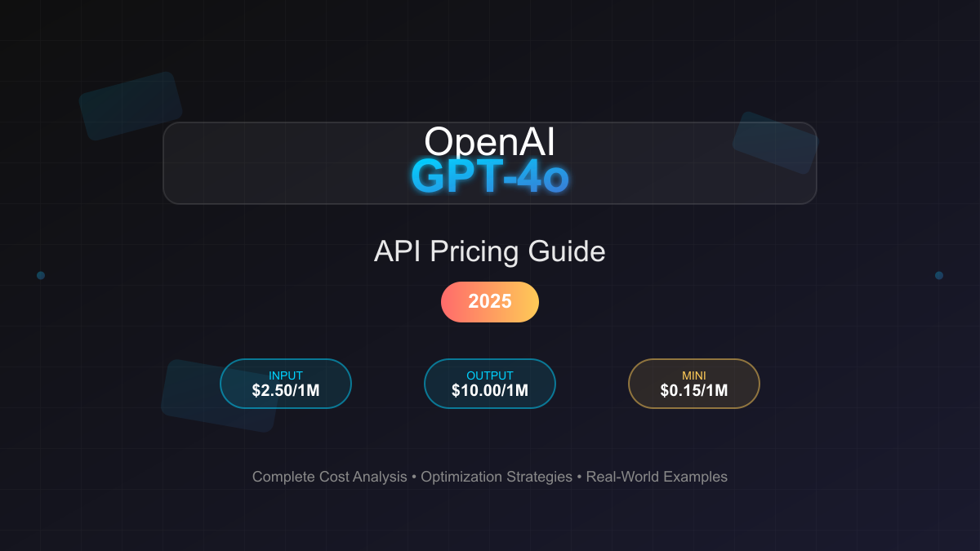The width and height of the screenshot is (980, 551).
Task: Click the $2.50/1M price text
Action: point(286,391)
